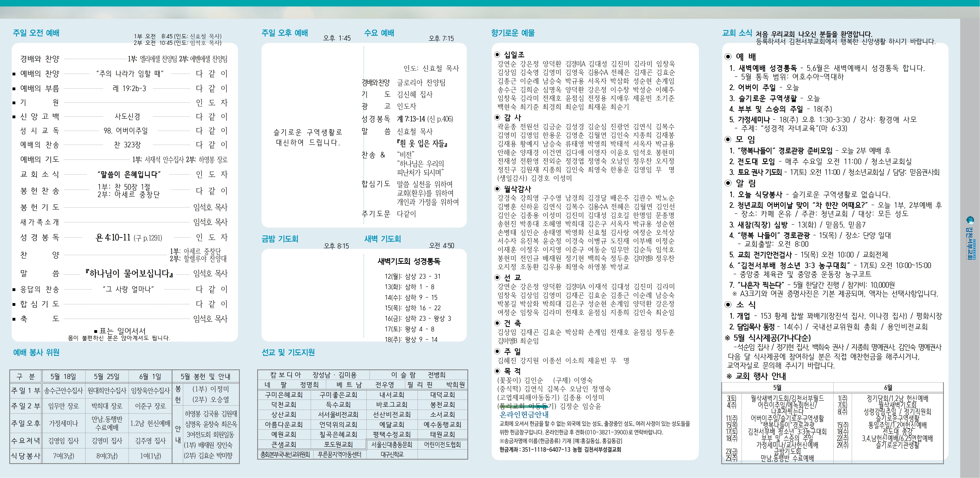This screenshot has height=478, width=980.
Task: Select the 주일 오후 예배 heading
Action: tap(285, 33)
